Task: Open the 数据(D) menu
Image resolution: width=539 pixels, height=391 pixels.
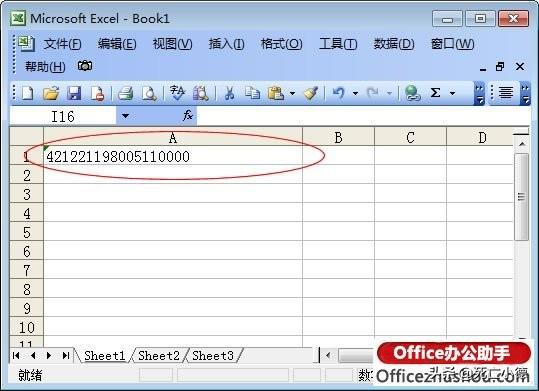Action: click(394, 44)
